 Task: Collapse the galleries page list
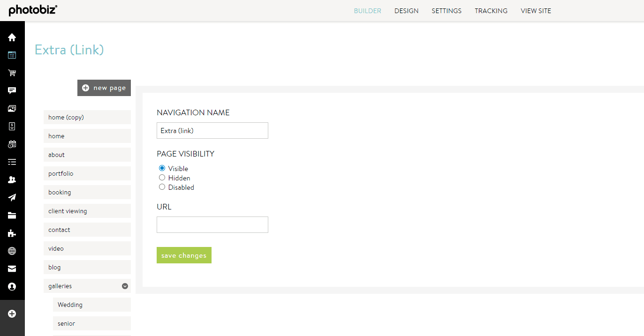(125, 285)
